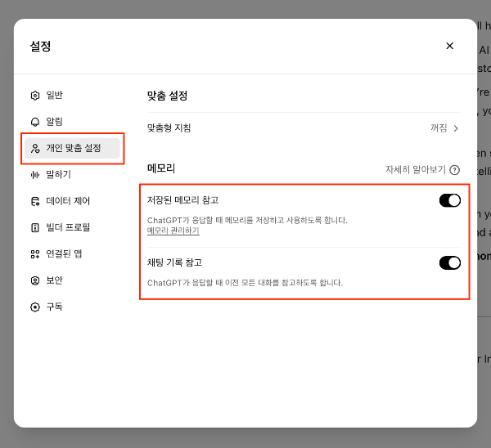Click the 보안 shield icon

35,280
